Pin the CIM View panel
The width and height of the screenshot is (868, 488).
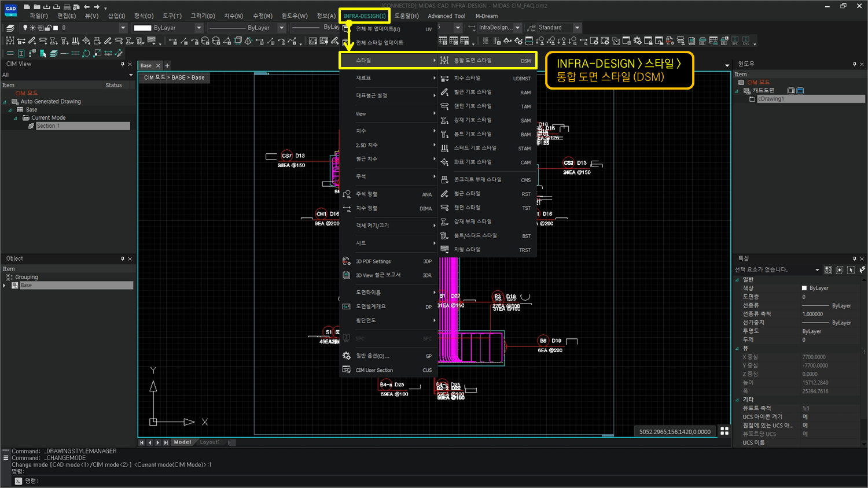coord(123,64)
